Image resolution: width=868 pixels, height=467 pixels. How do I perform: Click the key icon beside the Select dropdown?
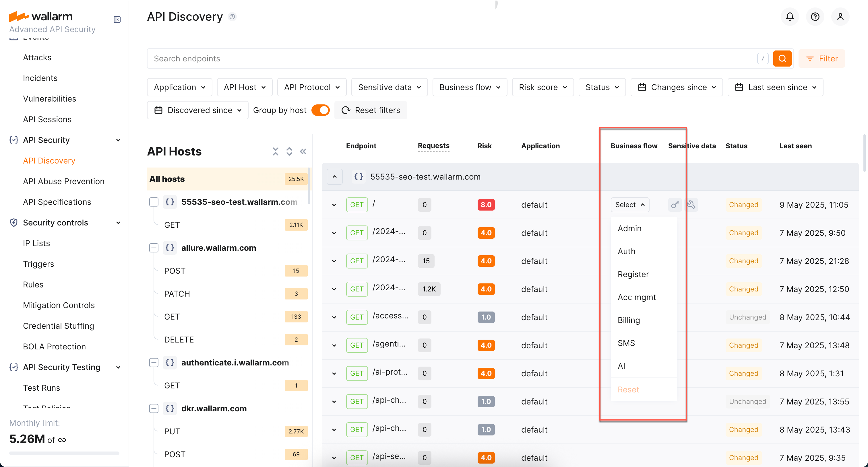click(x=675, y=204)
